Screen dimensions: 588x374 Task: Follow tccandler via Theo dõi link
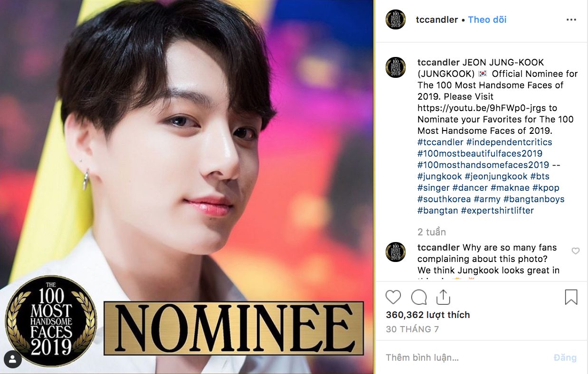point(487,19)
